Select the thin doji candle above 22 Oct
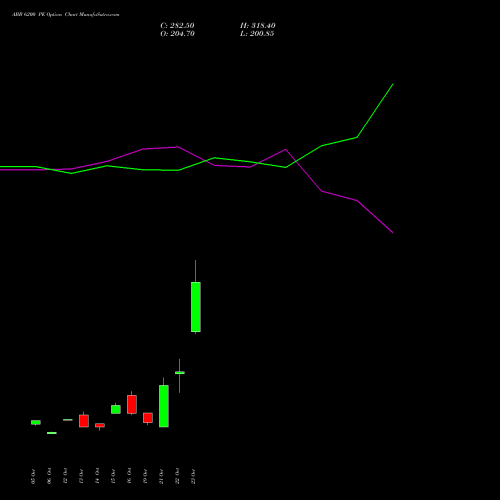This screenshot has height=500, width=500. tap(180, 373)
